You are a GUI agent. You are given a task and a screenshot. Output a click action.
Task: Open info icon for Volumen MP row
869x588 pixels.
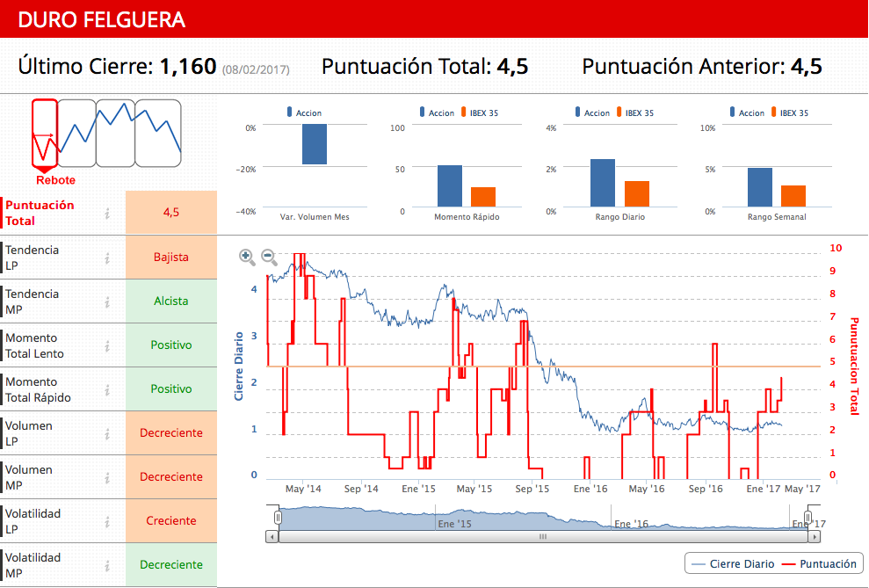click(107, 478)
